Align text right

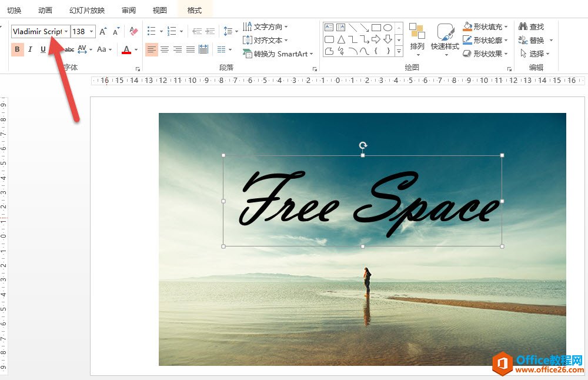click(x=178, y=49)
